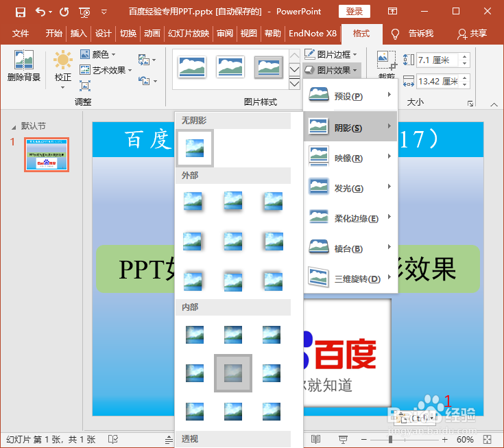Open the 文件 tab
Viewport: 504px width, 448px height.
tap(21, 33)
